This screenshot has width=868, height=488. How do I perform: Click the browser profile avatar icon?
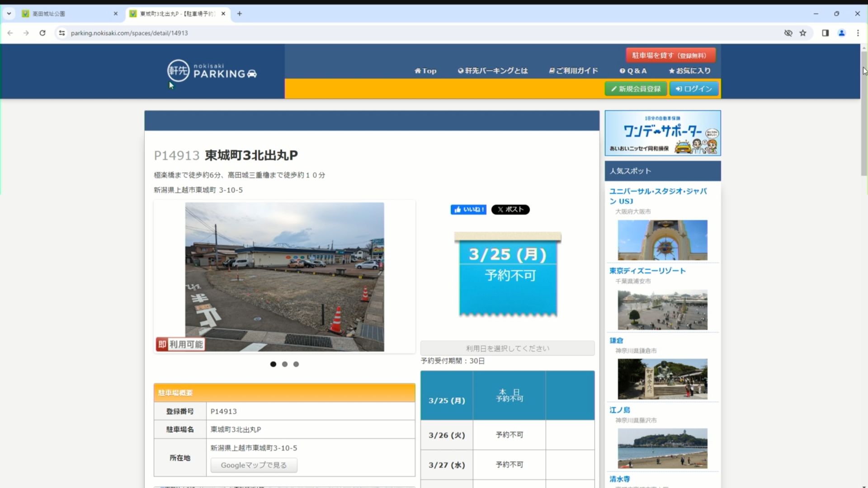pyautogui.click(x=841, y=33)
